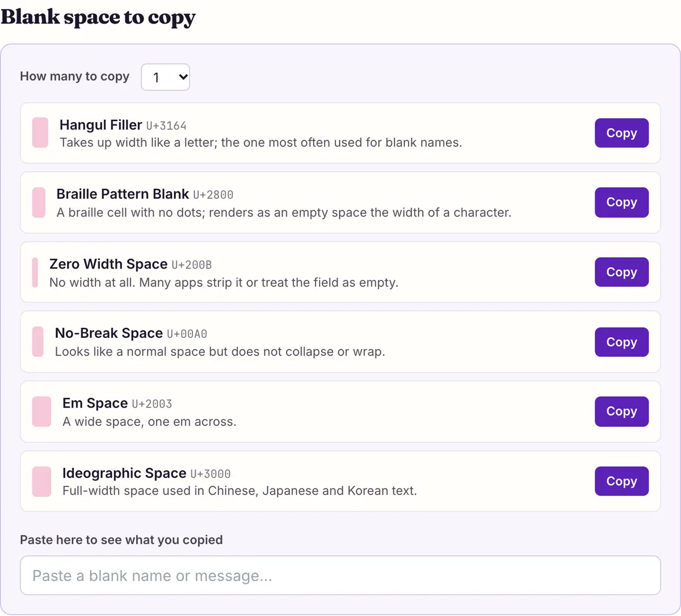Copy the Zero Width Space character

pyautogui.click(x=621, y=272)
